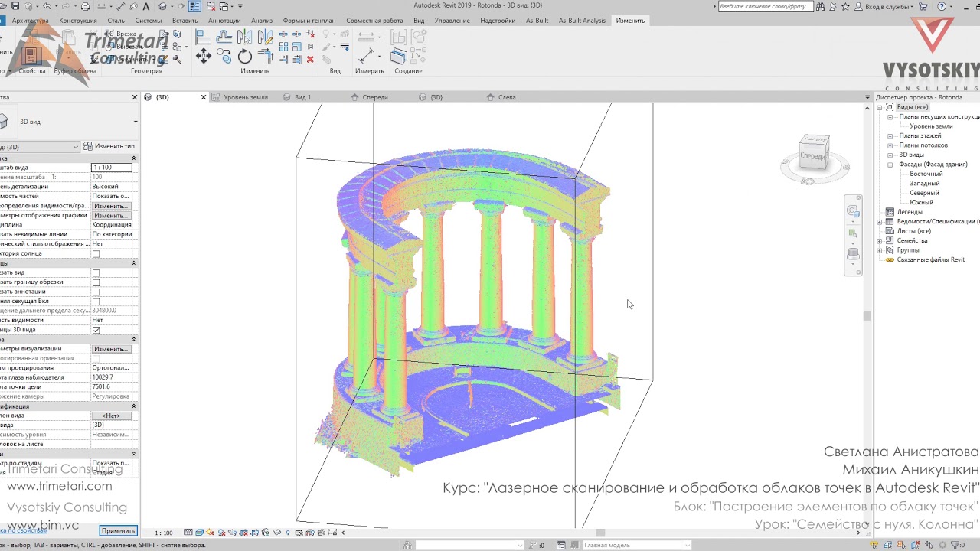This screenshot has width=980, height=551.
Task: Click the Масштаб вида 1 : 100 field
Action: pos(112,168)
